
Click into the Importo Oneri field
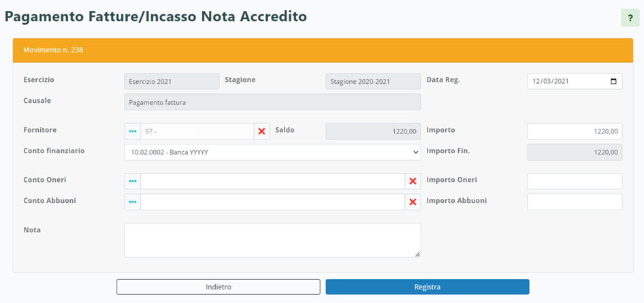pyautogui.click(x=575, y=181)
